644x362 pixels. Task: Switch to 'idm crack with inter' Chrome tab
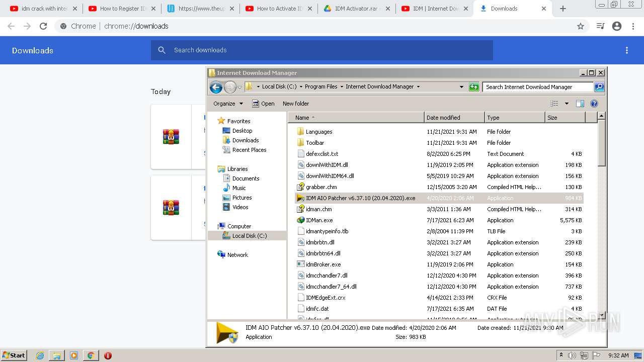(x=43, y=9)
